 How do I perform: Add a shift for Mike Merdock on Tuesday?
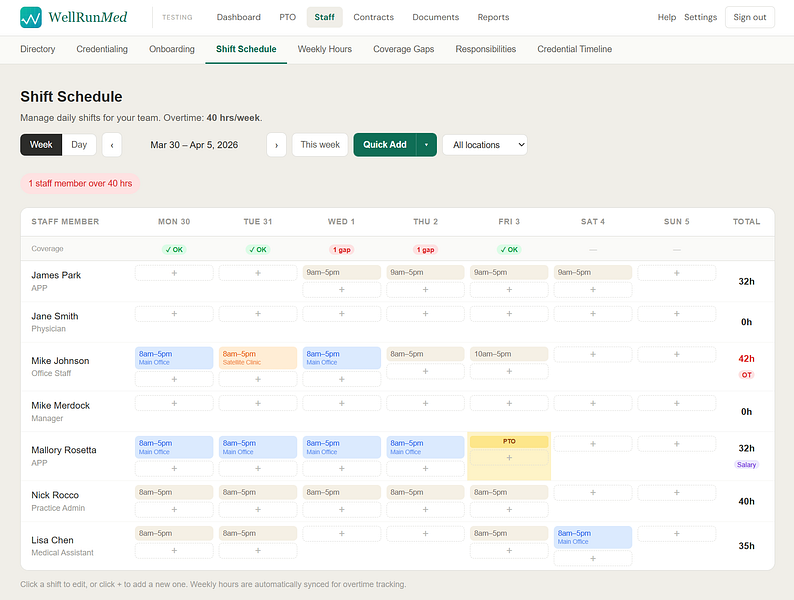pos(258,404)
